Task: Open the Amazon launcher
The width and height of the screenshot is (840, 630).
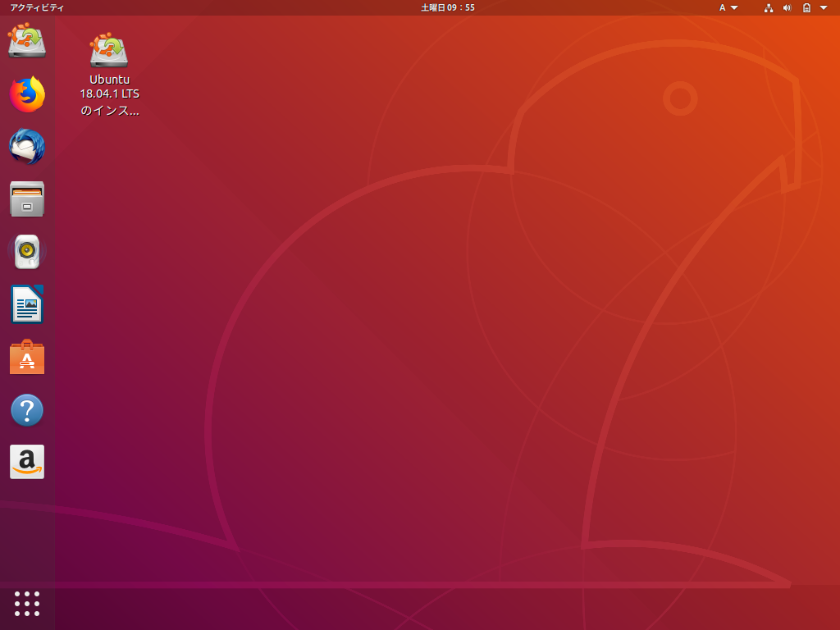Action: coord(27,462)
